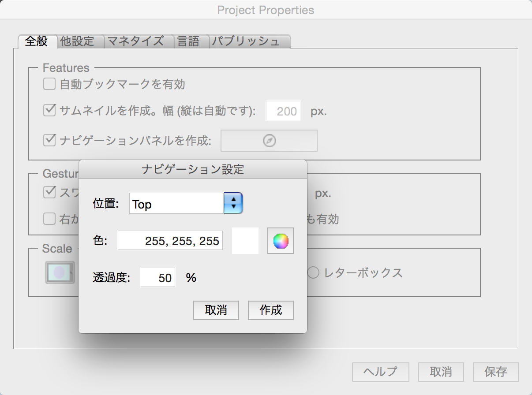The image size is (532, 395).
Task: Click the 透過度 percentage field
Action: [158, 278]
